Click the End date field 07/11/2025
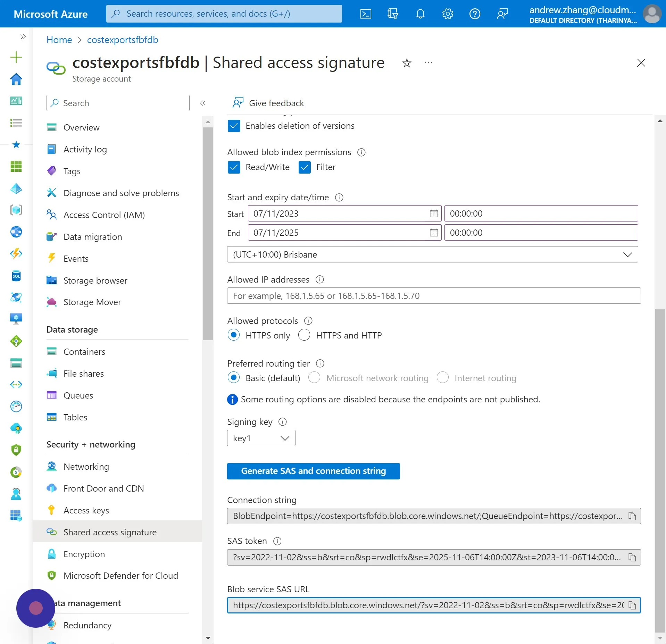This screenshot has height=644, width=666. coord(344,233)
